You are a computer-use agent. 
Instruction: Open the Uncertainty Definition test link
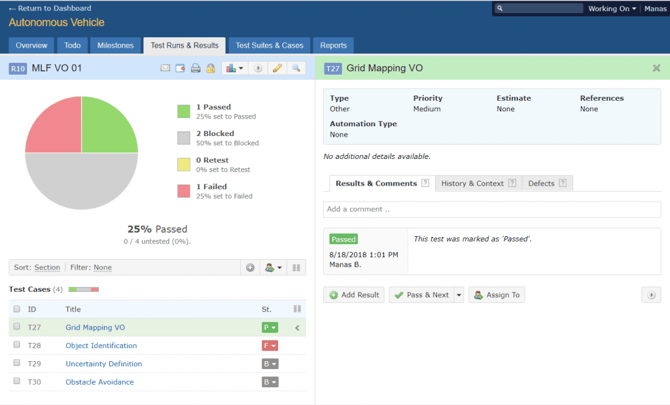104,364
